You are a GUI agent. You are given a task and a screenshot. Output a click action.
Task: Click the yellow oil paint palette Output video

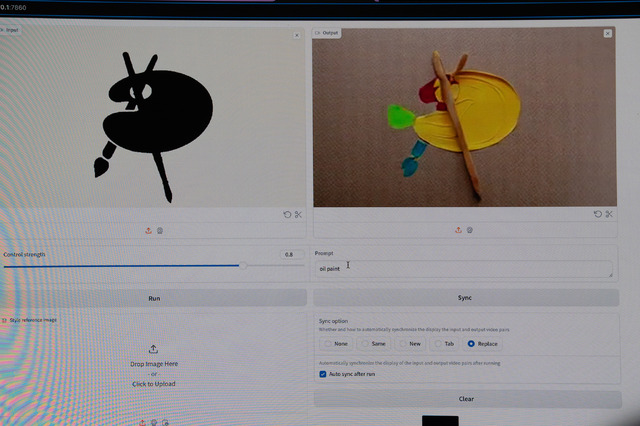coord(465,117)
